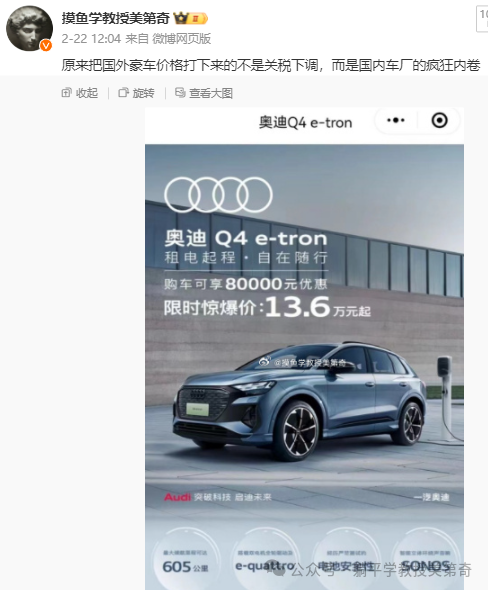Open the poster's avatar profile picture

pyautogui.click(x=29, y=28)
